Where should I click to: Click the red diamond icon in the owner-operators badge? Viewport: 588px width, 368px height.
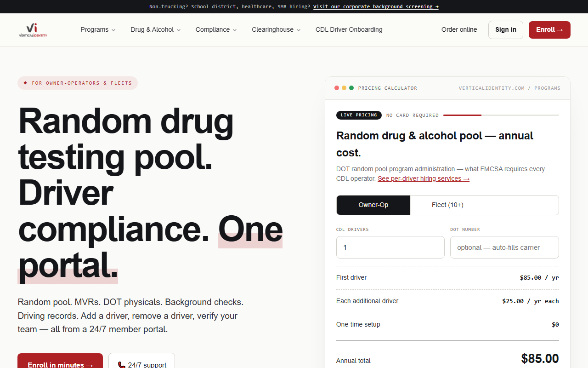click(25, 83)
